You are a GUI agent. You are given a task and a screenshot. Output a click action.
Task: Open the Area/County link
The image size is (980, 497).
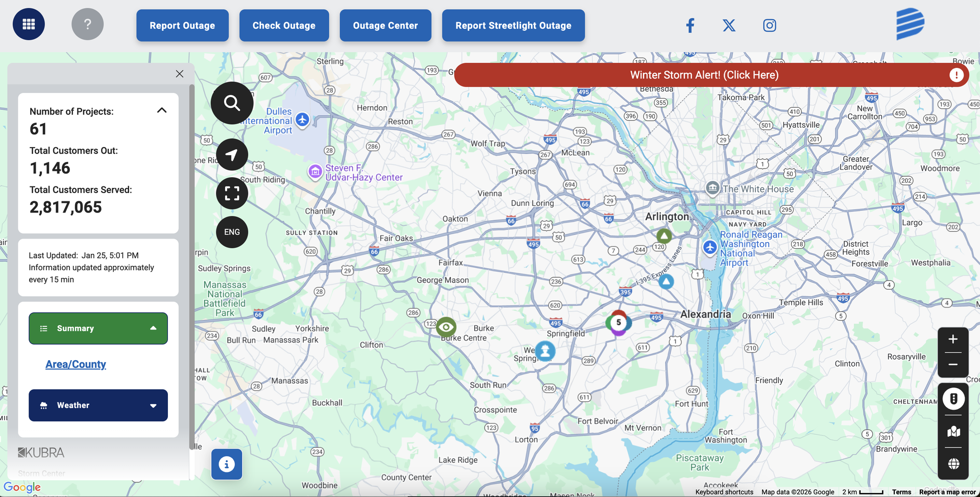[76, 364]
